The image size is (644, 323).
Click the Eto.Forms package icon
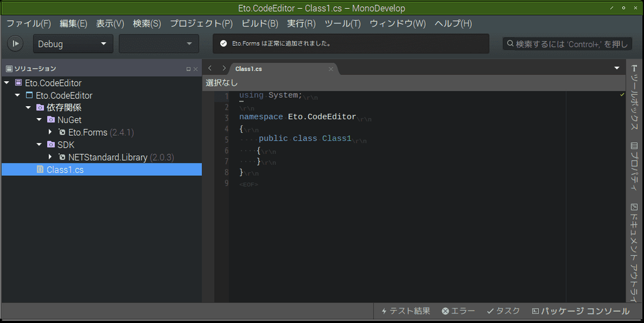click(x=62, y=132)
